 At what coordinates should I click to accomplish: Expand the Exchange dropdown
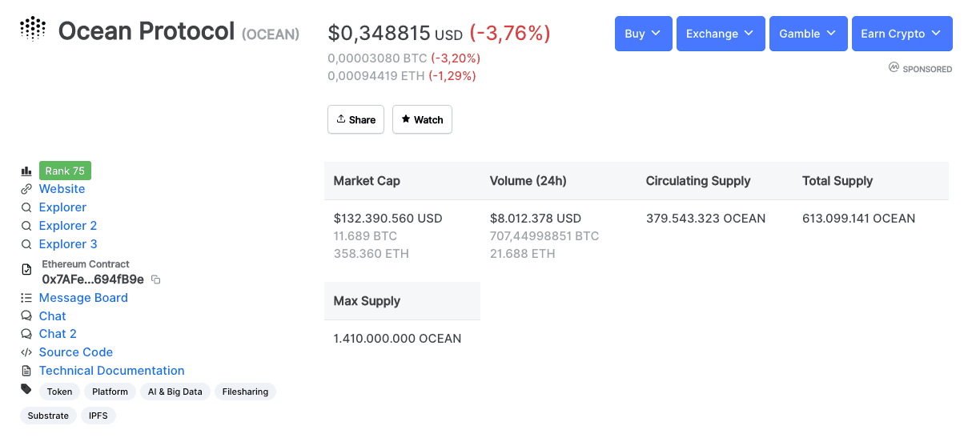click(x=720, y=34)
